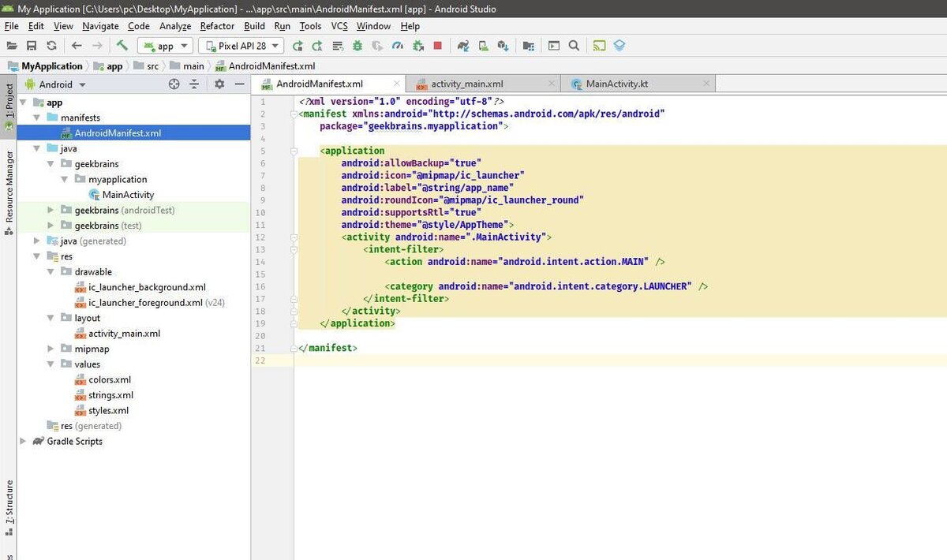Viewport: 947px width, 560px height.
Task: Click the Debug app bug icon
Action: (357, 46)
